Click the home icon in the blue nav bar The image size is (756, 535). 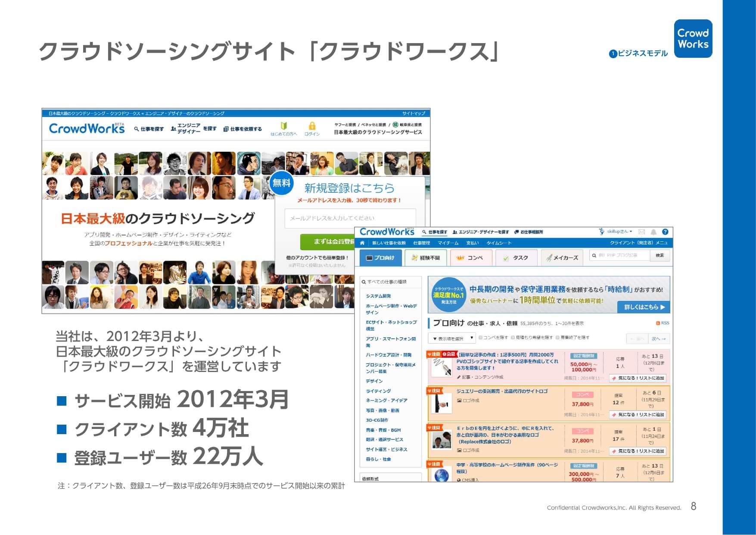tap(363, 243)
